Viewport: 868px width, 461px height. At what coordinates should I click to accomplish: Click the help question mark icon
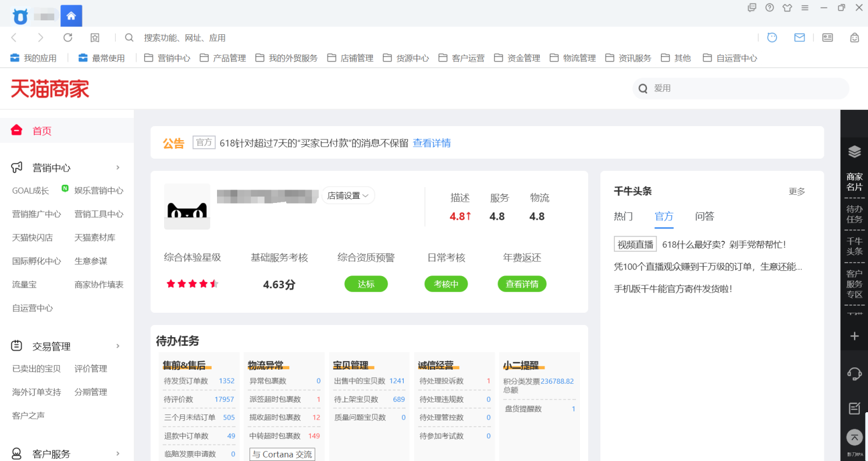[x=770, y=8]
